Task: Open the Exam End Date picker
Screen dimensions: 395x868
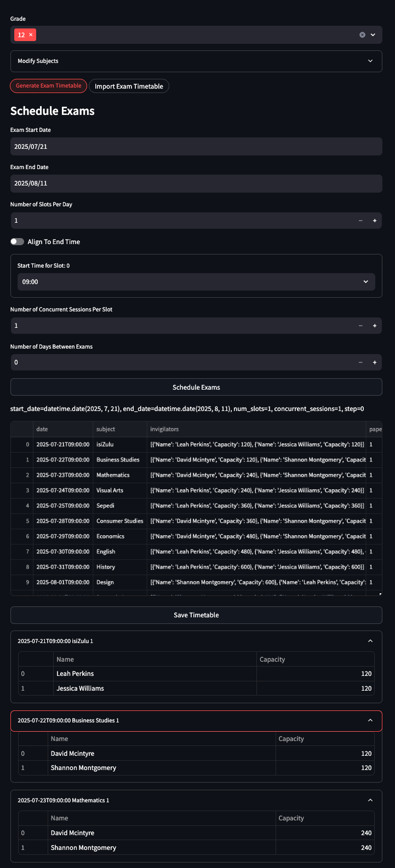Action: pos(196,183)
